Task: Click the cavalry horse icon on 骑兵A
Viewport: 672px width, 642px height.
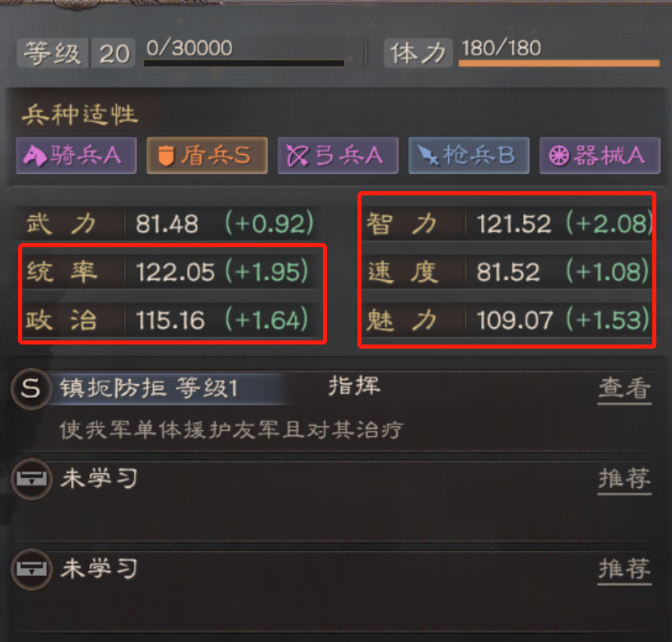Action: tap(35, 155)
